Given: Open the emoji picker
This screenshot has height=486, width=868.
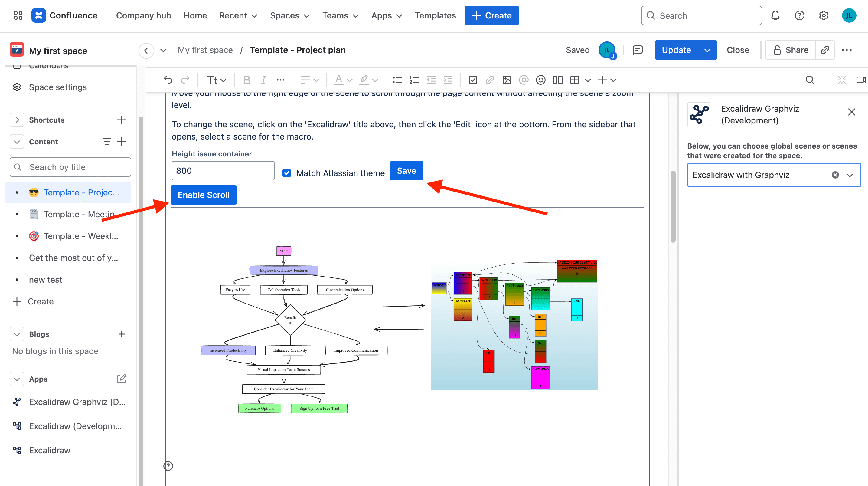Looking at the screenshot, I should pyautogui.click(x=540, y=80).
